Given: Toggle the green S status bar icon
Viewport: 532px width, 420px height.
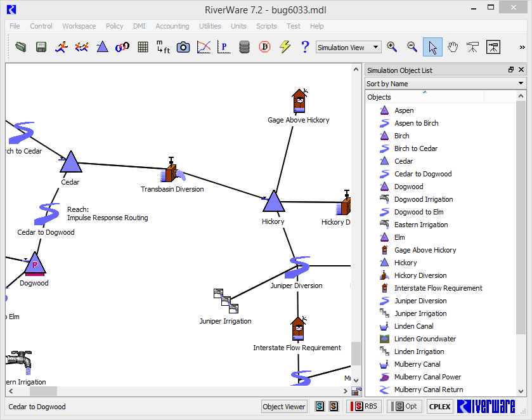Looking at the screenshot, I should pyautogui.click(x=320, y=407).
